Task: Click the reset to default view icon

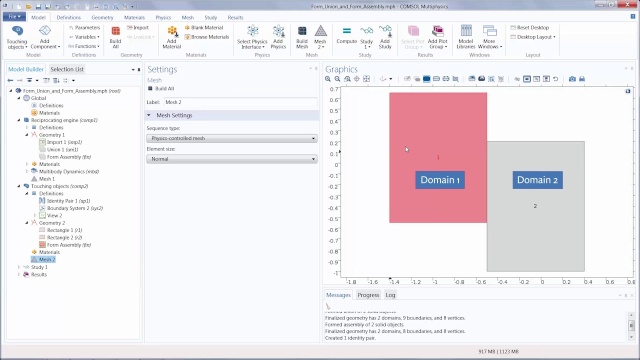Action: tap(556, 79)
